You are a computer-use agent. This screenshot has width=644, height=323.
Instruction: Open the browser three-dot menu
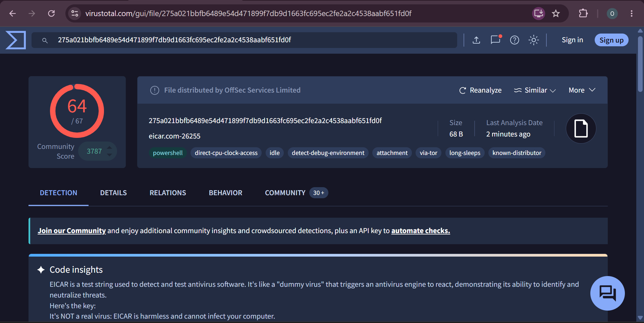(632, 13)
